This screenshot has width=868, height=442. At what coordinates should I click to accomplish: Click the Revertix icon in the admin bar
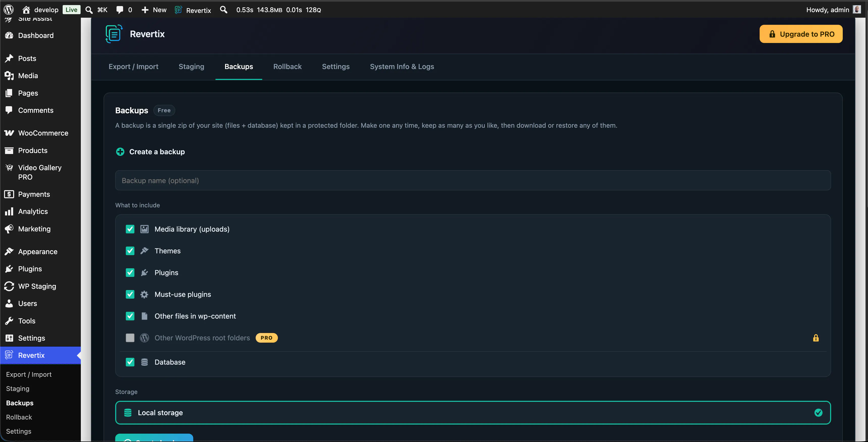pos(179,10)
